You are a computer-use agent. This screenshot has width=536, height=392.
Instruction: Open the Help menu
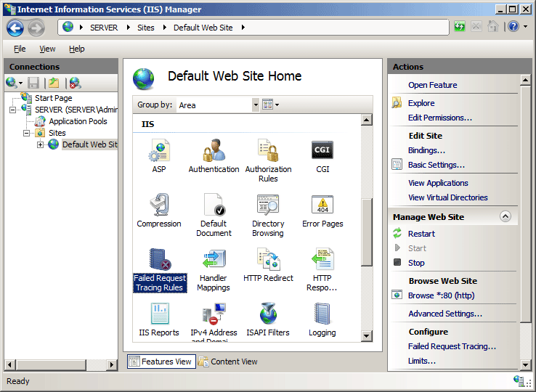[x=76, y=49]
